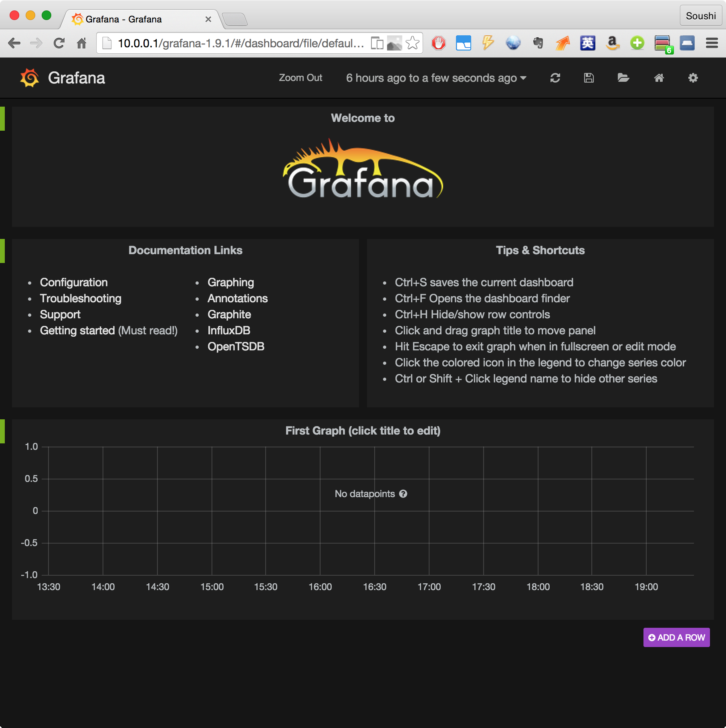The width and height of the screenshot is (726, 728).
Task: Go to the home dashboard
Action: 659,78
